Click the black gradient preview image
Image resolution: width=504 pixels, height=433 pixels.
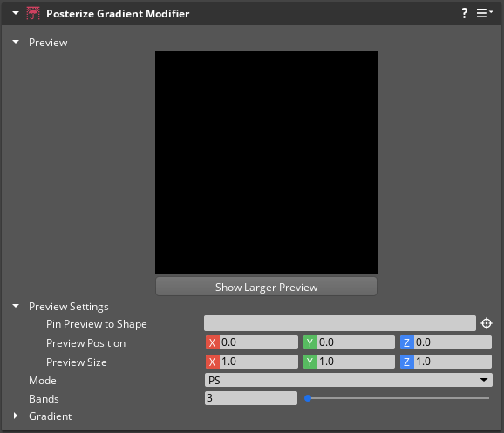pos(267,162)
